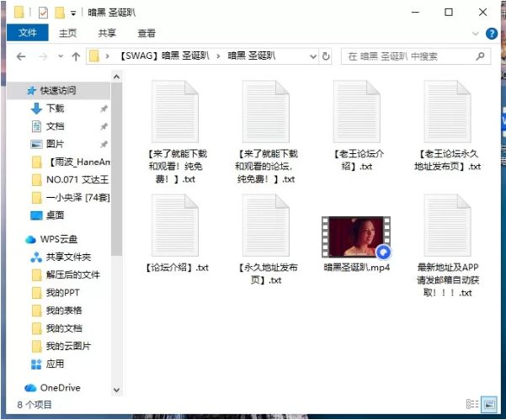Select 【论坛介绍】.txt file
Screen dimensions: 506x420
click(175, 233)
